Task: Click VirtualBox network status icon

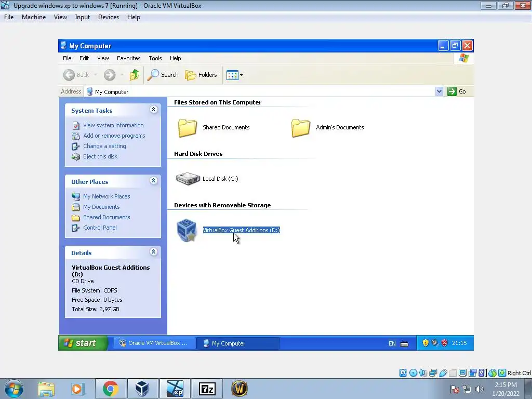Action: point(433,373)
